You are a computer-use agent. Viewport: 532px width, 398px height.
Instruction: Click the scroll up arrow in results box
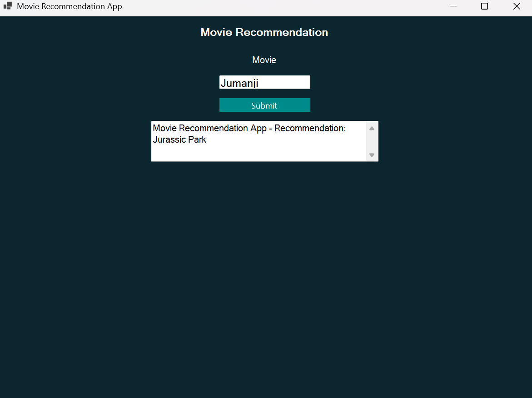(372, 128)
